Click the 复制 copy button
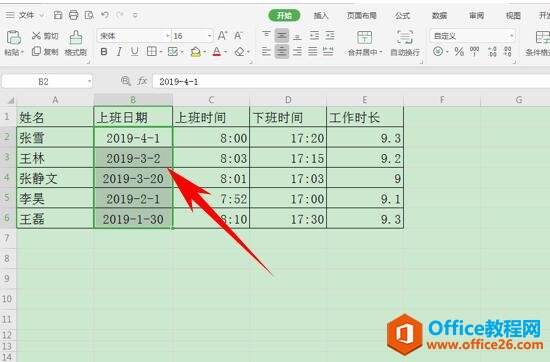 click(45, 52)
